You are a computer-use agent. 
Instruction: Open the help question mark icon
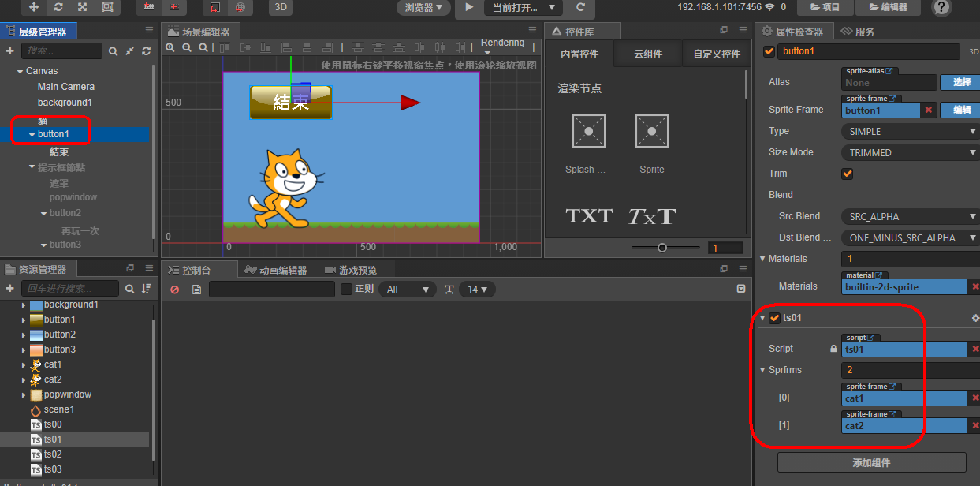pyautogui.click(x=942, y=7)
